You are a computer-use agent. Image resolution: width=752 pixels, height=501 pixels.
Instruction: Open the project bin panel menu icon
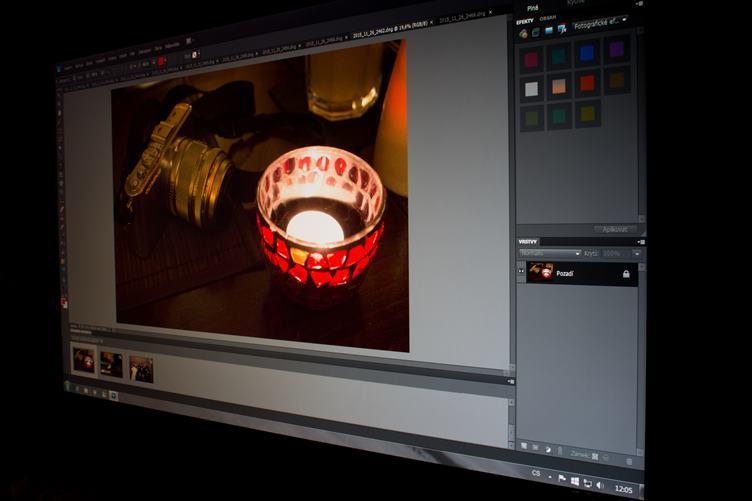511,382
